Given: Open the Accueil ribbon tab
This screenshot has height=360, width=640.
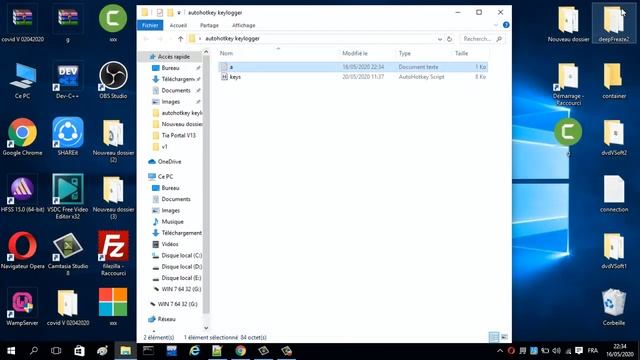Looking at the screenshot, I should (x=178, y=25).
